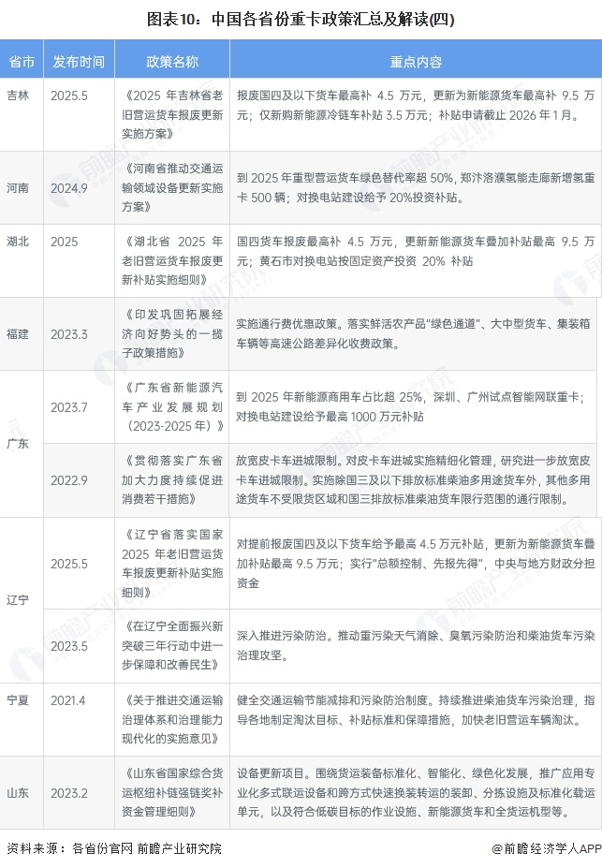Viewport: 602px width, 868px height.
Task: Select the 重点内容 column header
Action: coord(416,62)
